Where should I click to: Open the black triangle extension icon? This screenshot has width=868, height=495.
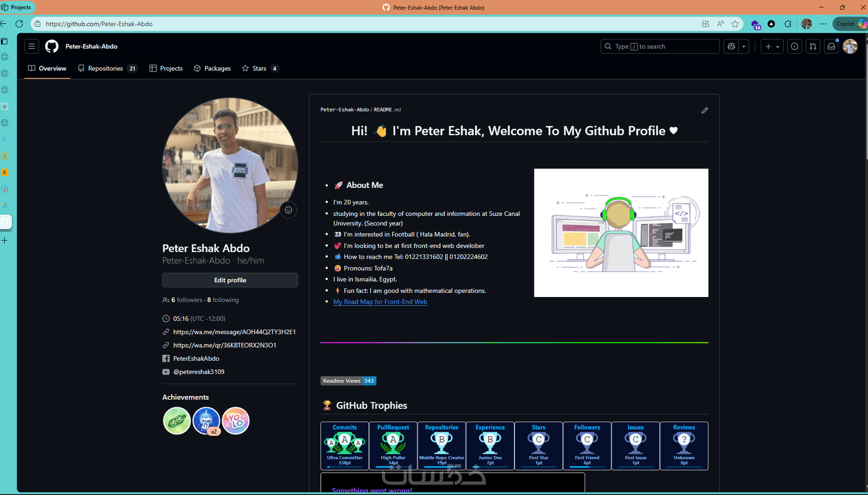(771, 24)
